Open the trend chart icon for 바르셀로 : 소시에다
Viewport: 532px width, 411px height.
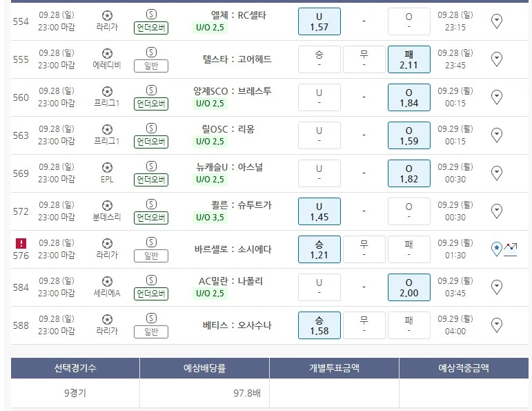click(x=511, y=249)
